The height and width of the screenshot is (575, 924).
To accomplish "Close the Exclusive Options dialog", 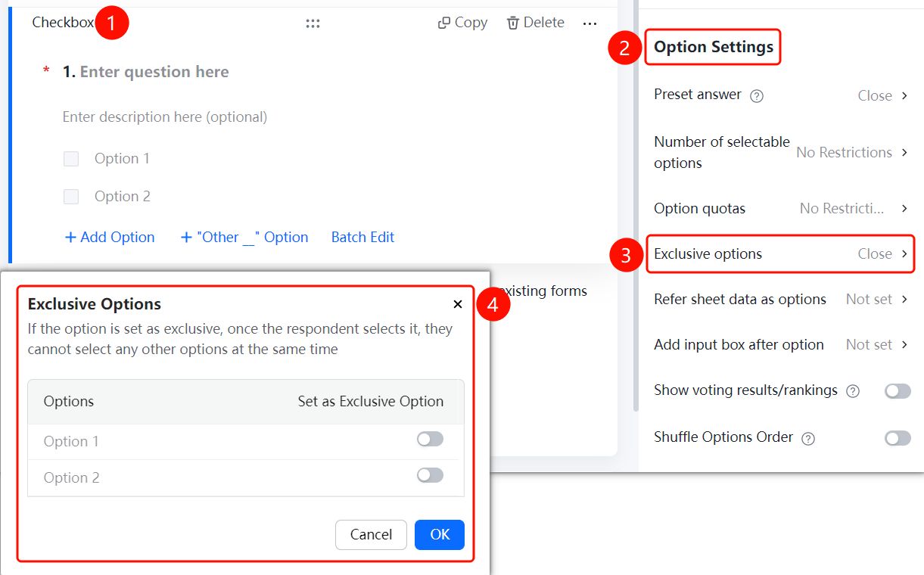I will pos(458,304).
